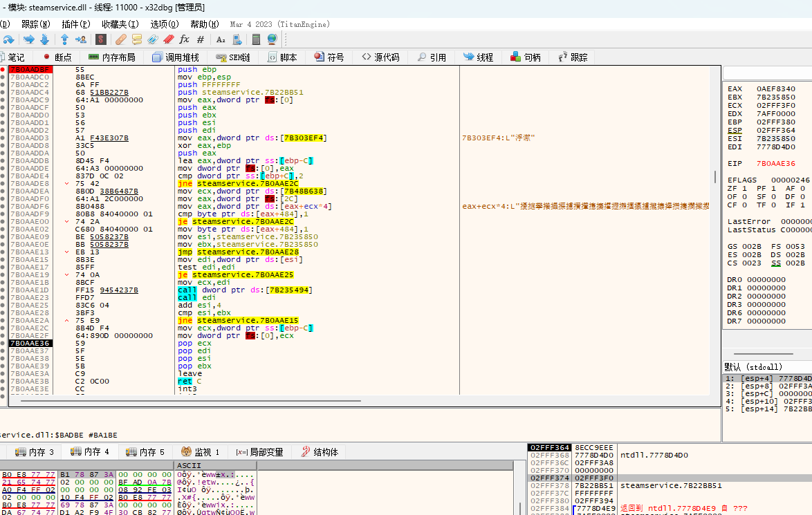Image resolution: width=812 pixels, height=515 pixels.
Task: Click the ASCII column header in dump
Action: click(189, 466)
